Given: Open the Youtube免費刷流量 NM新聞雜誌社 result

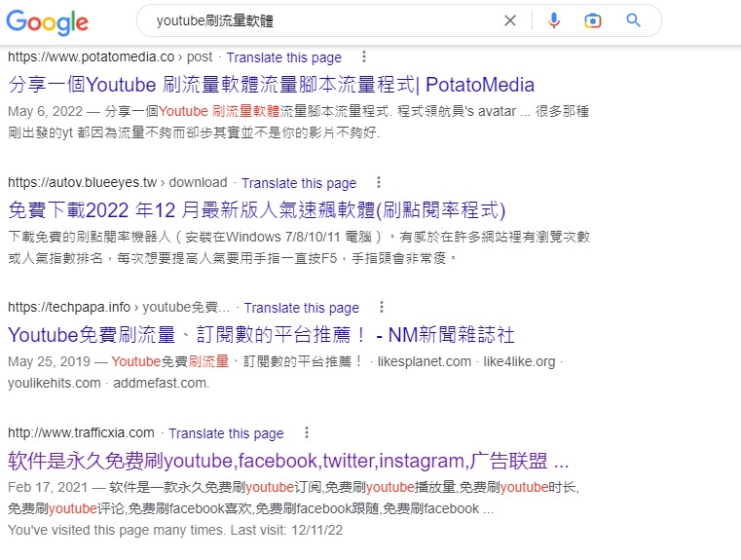Looking at the screenshot, I should pyautogui.click(x=261, y=335).
